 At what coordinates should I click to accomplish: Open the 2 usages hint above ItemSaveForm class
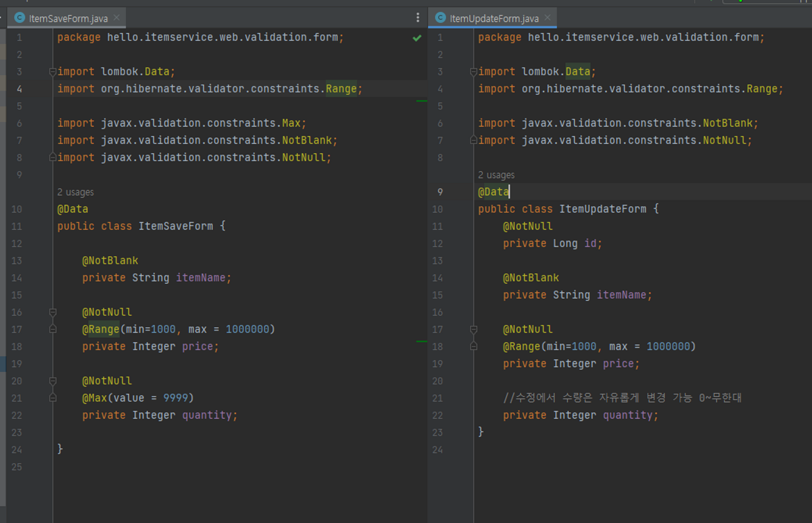pyautogui.click(x=76, y=192)
